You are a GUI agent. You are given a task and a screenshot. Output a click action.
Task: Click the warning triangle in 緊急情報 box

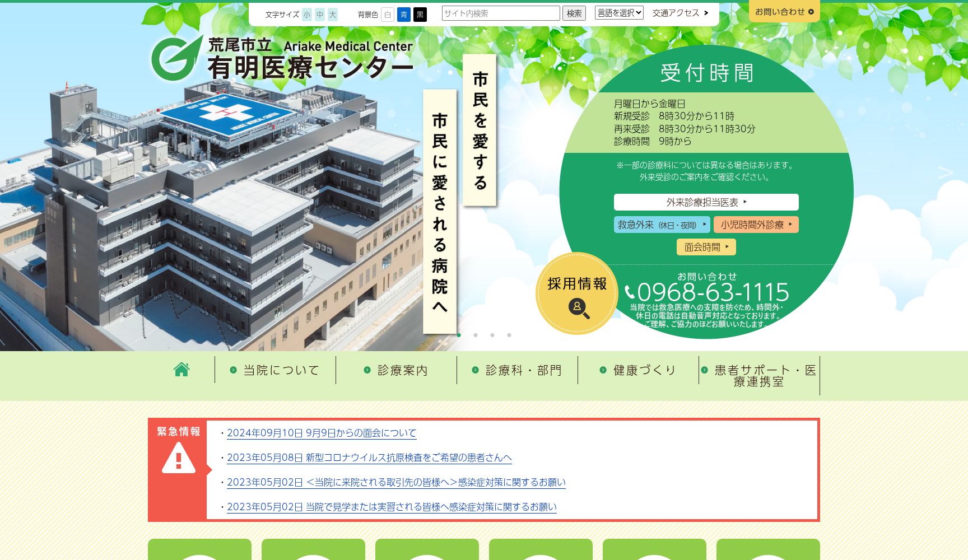pyautogui.click(x=178, y=460)
